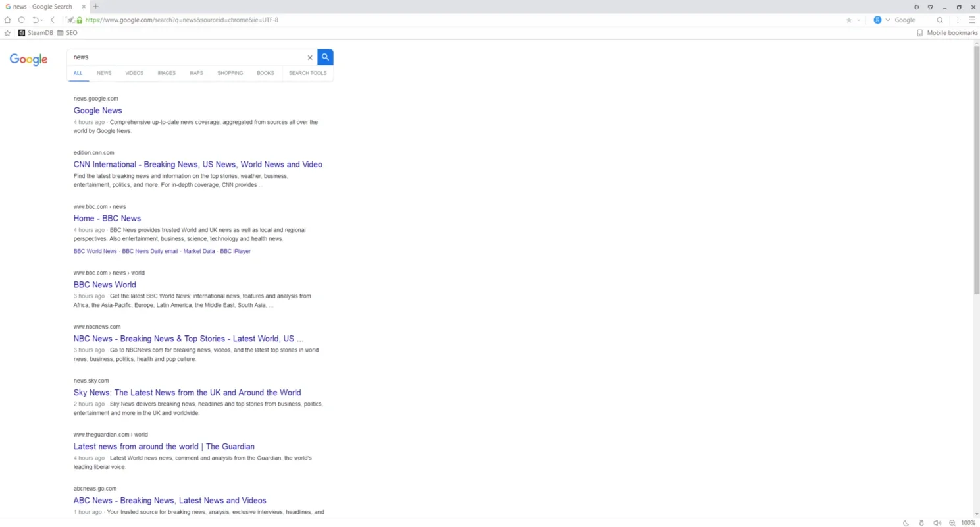Go to the browser home page icon
This screenshot has width=980, height=527.
[x=7, y=20]
